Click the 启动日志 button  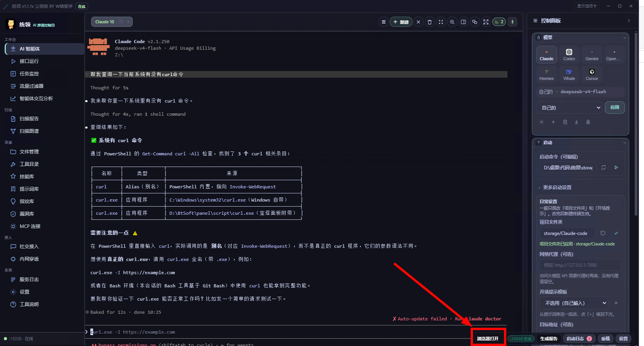tap(579, 339)
